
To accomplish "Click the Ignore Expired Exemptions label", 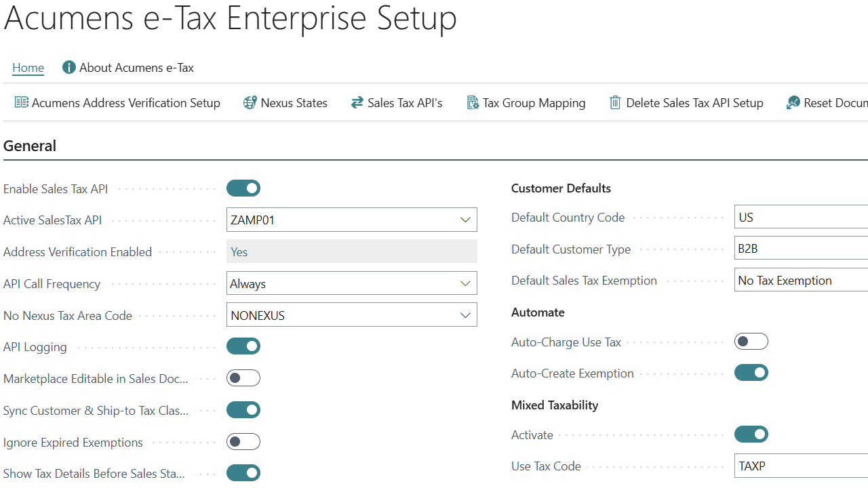I will point(73,443).
